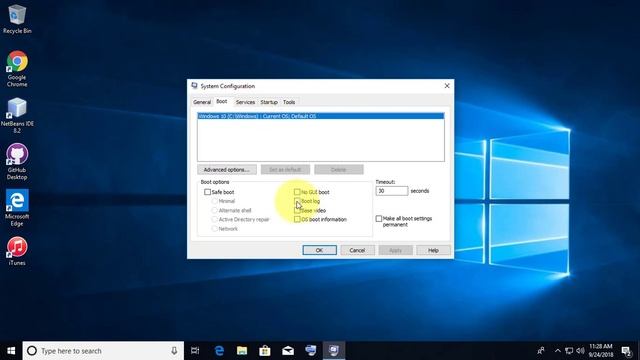Open Task View on the taskbar

(195, 351)
